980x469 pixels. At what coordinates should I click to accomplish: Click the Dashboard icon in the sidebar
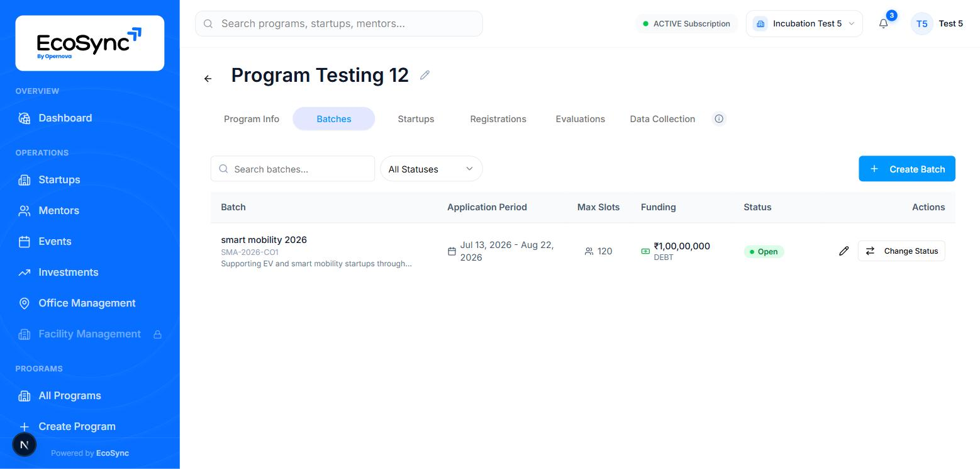[x=24, y=118]
